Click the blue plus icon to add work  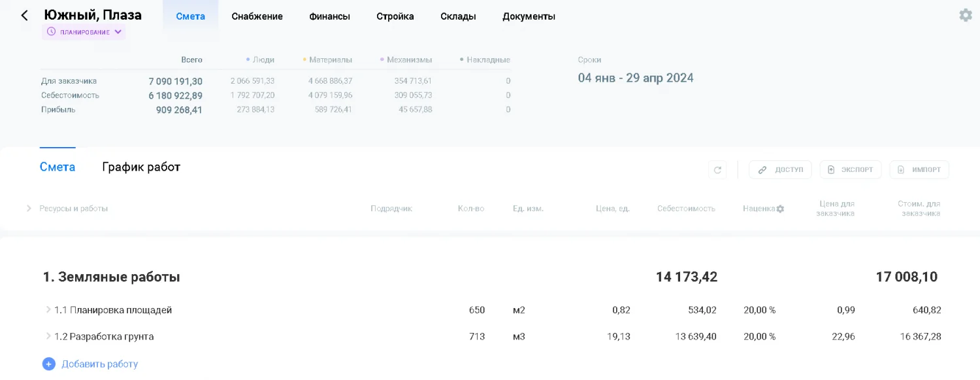tap(49, 364)
